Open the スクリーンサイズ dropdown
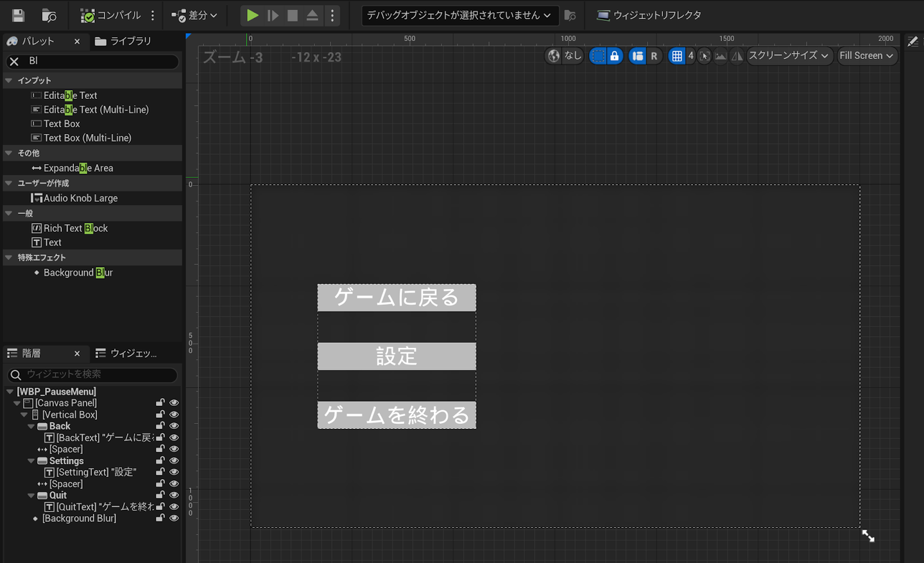Image resolution: width=924 pixels, height=563 pixels. click(789, 56)
